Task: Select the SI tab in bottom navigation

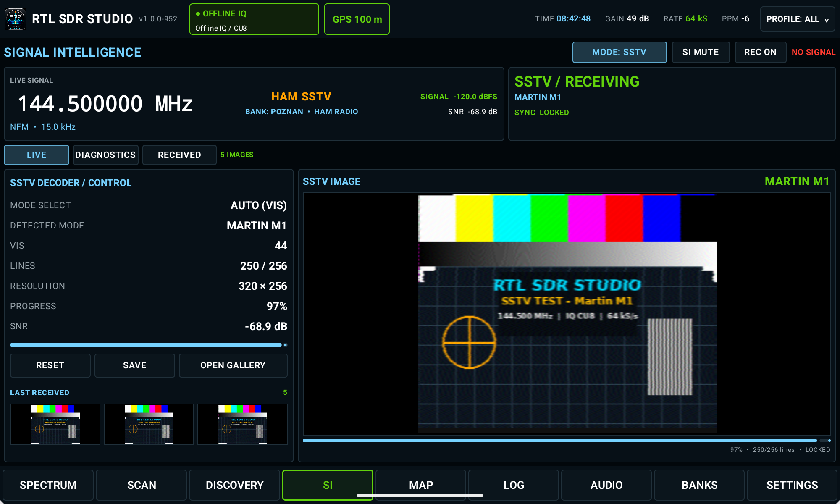Action: coord(328,485)
